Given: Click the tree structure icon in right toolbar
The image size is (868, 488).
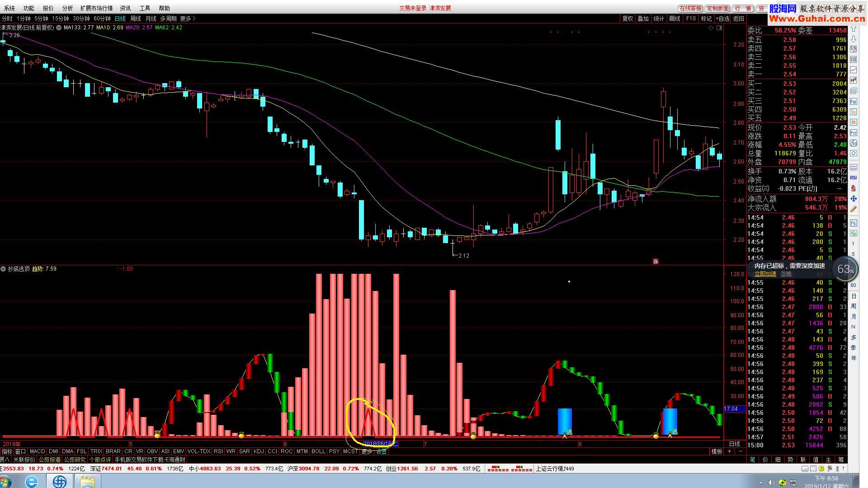Looking at the screenshot, I should 853,112.
